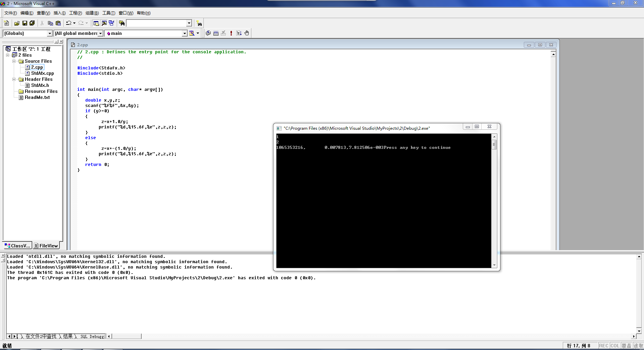The height and width of the screenshot is (350, 644).
Task: Collapse the Header Files folder
Action: 14,79
